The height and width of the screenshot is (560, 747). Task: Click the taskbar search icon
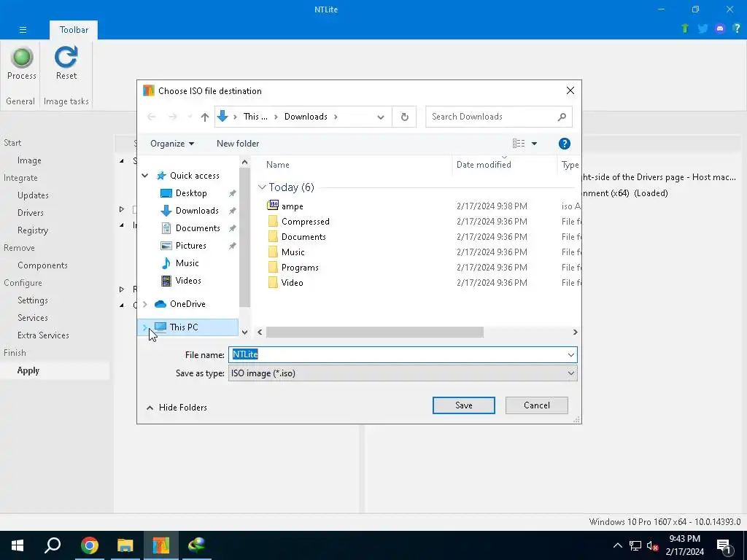point(53,545)
